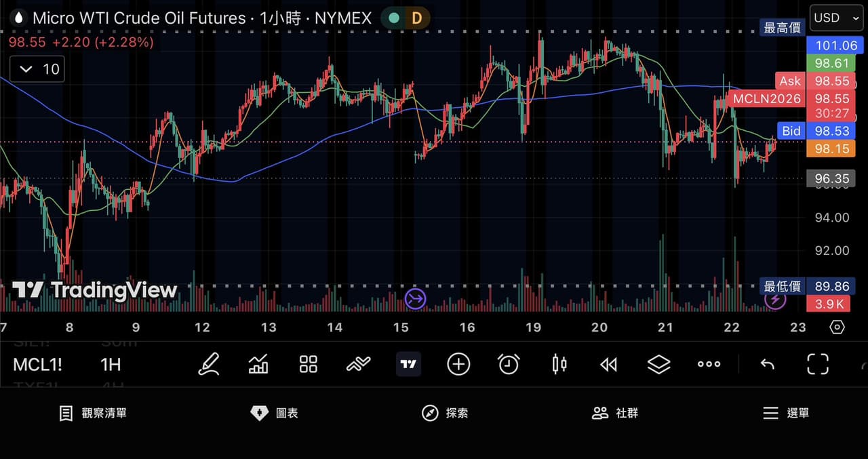This screenshot has width=868, height=459.
Task: Click date 15 on the time axis
Action: pos(401,327)
